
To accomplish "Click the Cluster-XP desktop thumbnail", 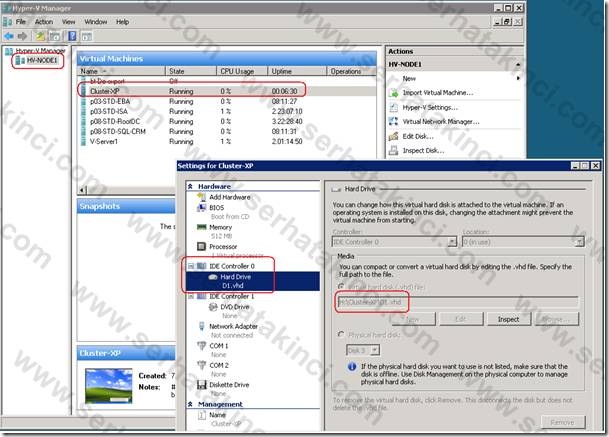I will (x=109, y=386).
